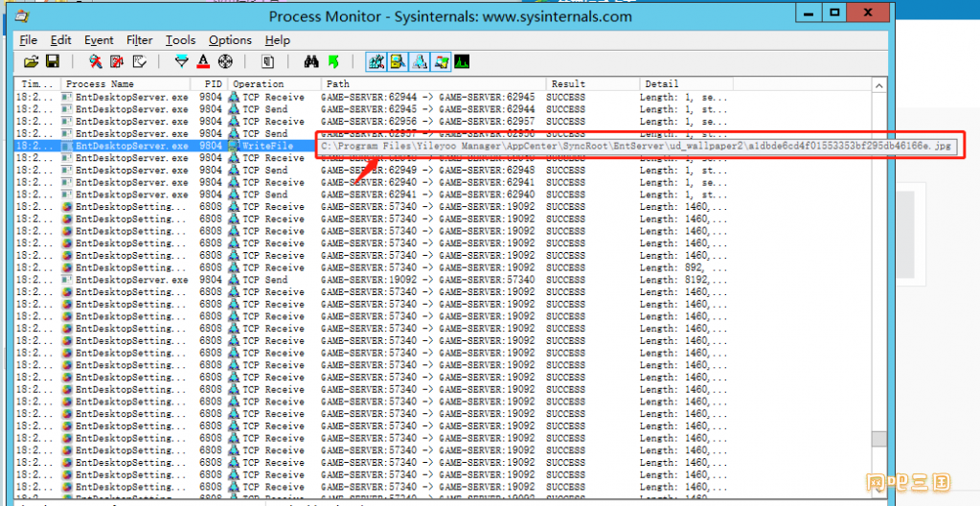Image resolution: width=980 pixels, height=506 pixels.
Task: Toggle the Capture events magnifier icon
Action: (95, 61)
